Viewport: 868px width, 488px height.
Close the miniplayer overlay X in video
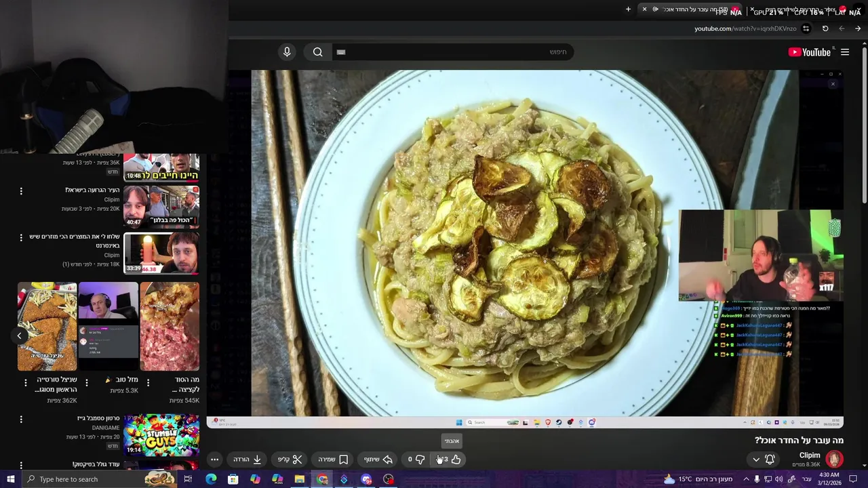pyautogui.click(x=833, y=84)
